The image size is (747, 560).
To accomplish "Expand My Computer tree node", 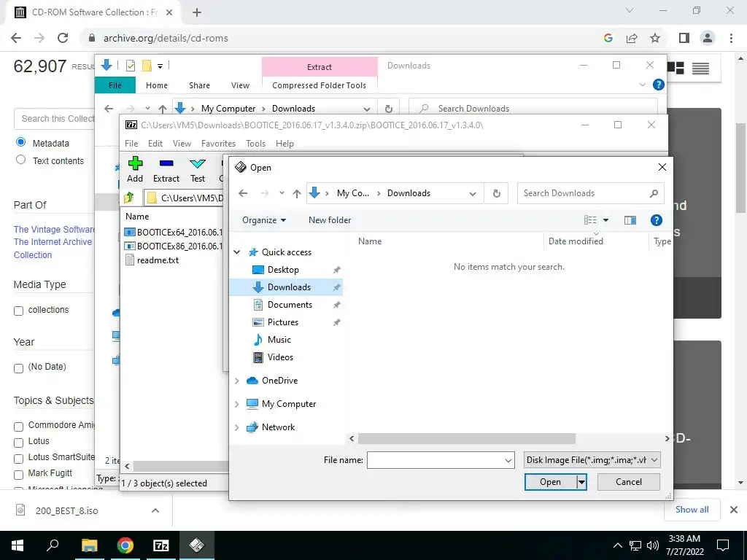I will click(237, 404).
